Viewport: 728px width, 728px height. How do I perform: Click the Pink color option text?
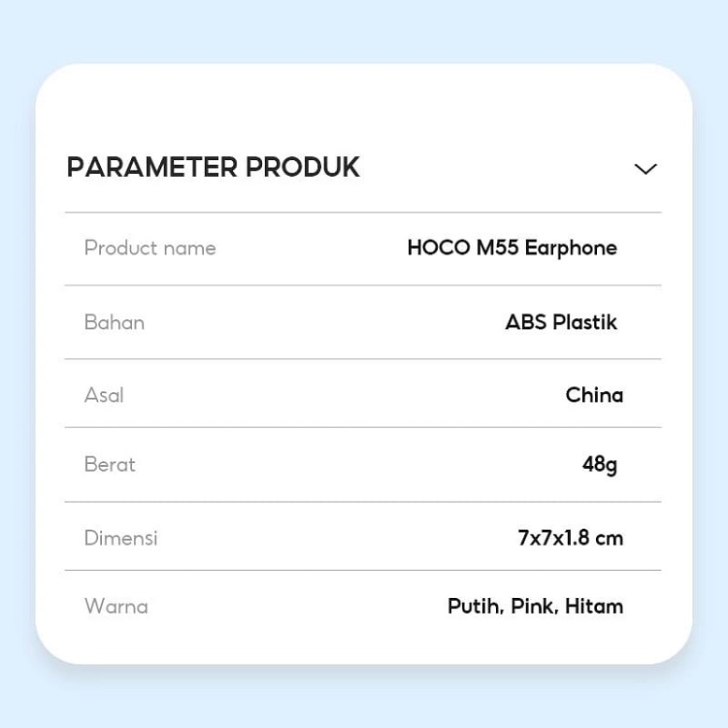coord(533,607)
